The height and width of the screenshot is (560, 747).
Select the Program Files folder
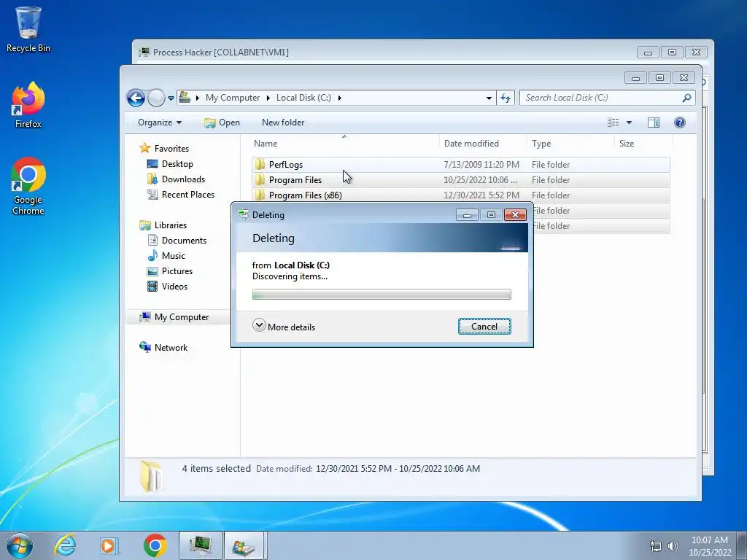pyautogui.click(x=461, y=180)
